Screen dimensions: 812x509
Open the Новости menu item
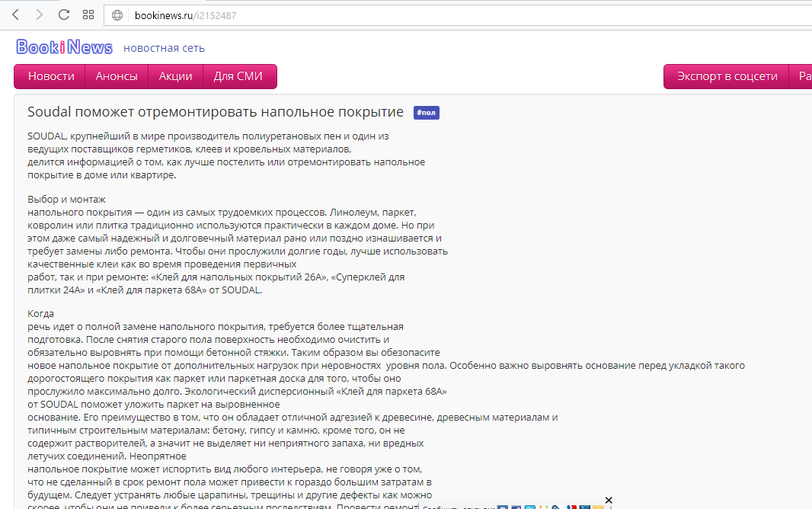[x=51, y=77]
